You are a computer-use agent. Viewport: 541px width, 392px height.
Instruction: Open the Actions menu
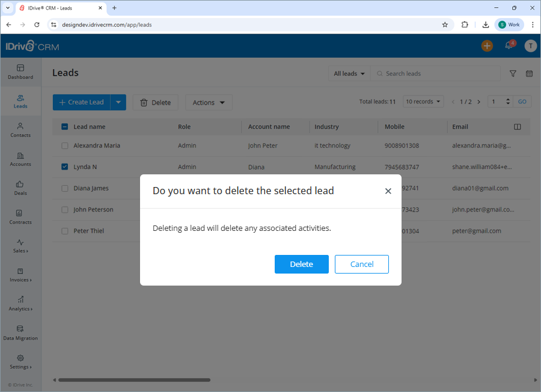(x=209, y=102)
